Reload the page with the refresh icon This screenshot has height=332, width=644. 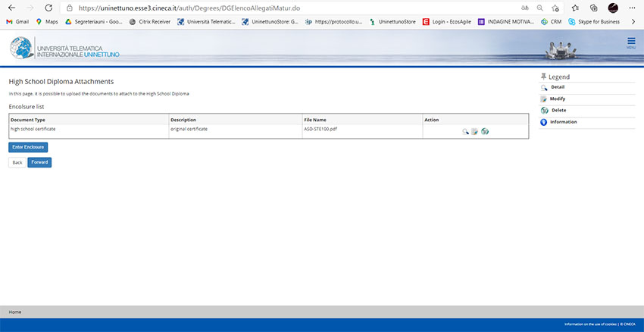click(48, 8)
